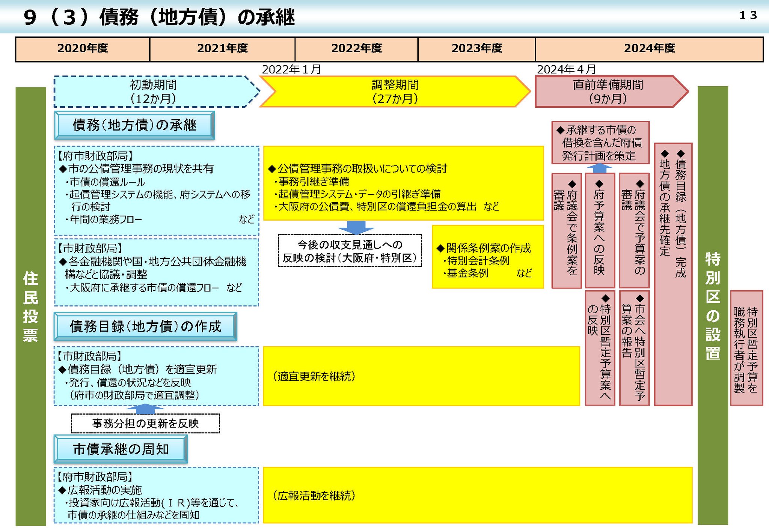Click the green 特別区の設置 vertical bar
The height and width of the screenshot is (532, 769).
[x=712, y=306]
